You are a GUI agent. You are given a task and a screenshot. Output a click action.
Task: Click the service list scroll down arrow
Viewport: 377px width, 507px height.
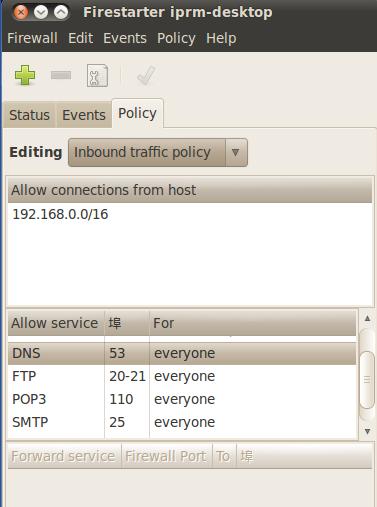(367, 431)
